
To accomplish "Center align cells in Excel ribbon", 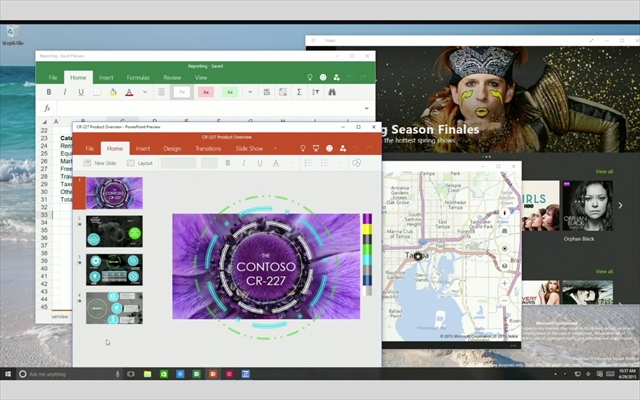I will click(161, 92).
